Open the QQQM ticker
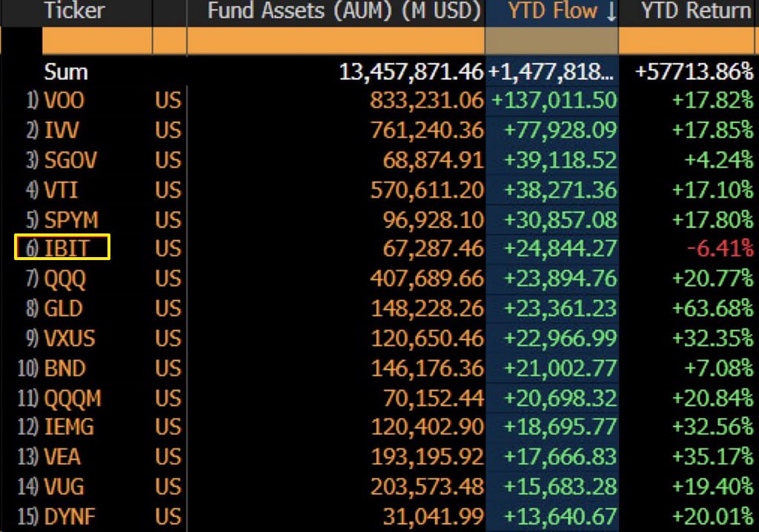Image resolution: width=759 pixels, height=532 pixels. 73,398
